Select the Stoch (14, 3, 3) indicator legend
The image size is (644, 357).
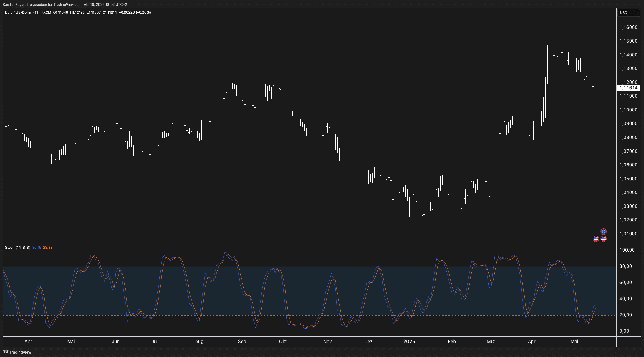[x=17, y=248]
